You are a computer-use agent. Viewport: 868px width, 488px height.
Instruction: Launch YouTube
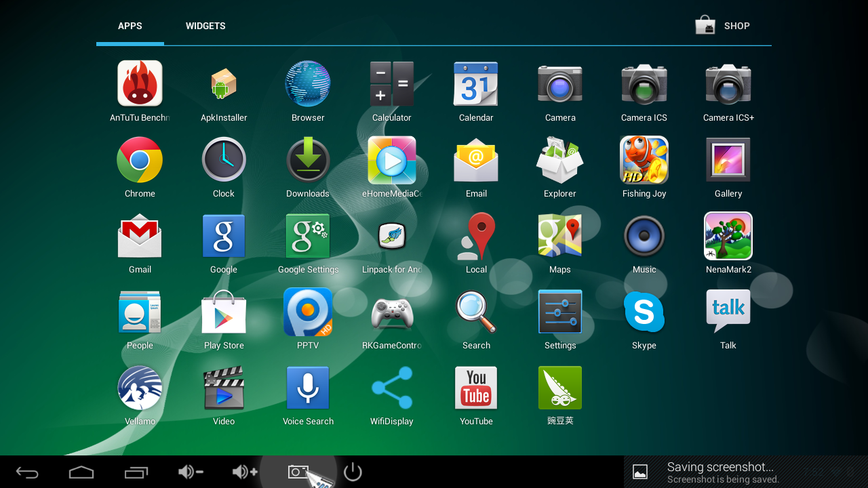click(x=476, y=388)
